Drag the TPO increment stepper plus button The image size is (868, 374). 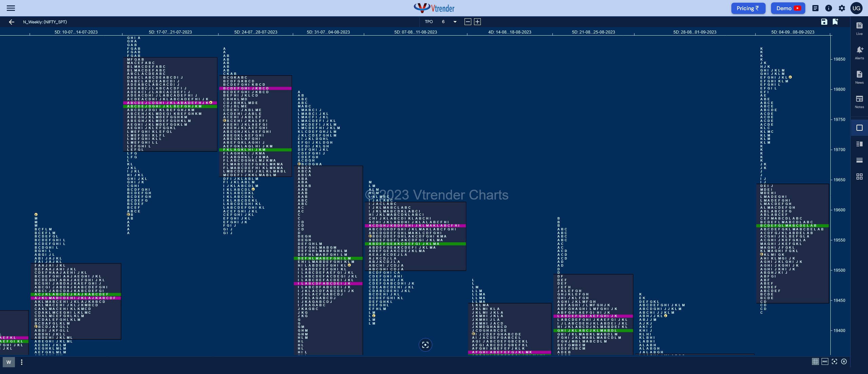point(477,22)
